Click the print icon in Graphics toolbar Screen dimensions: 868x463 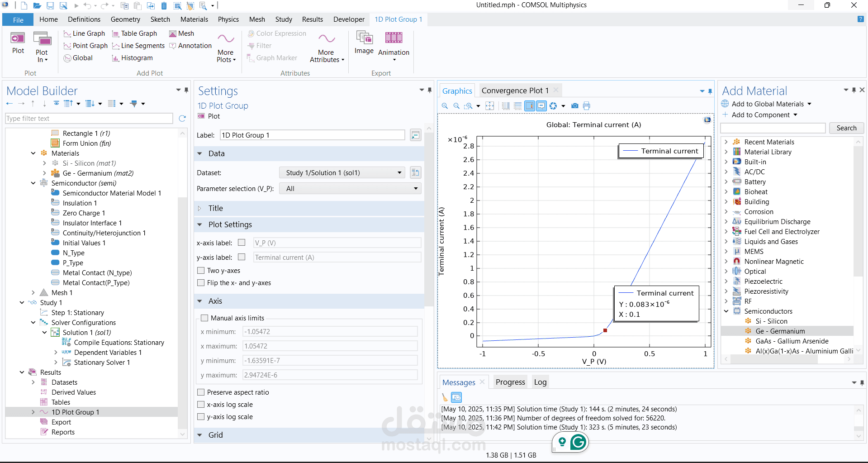[587, 106]
